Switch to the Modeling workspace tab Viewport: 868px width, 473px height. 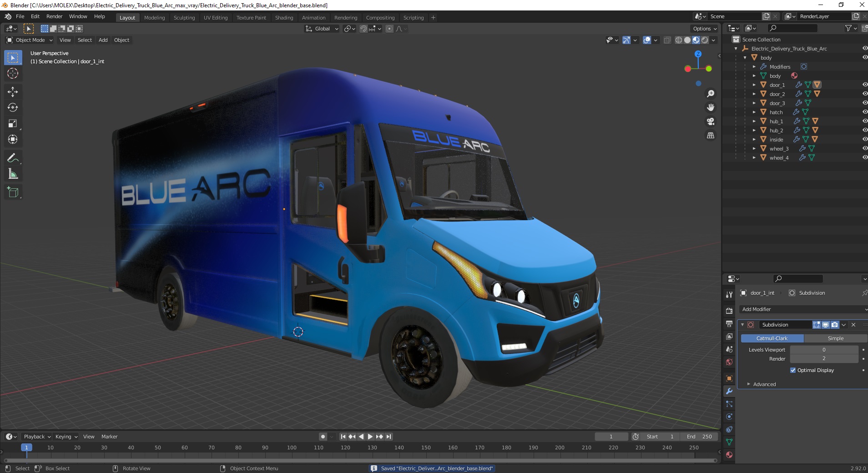point(154,18)
